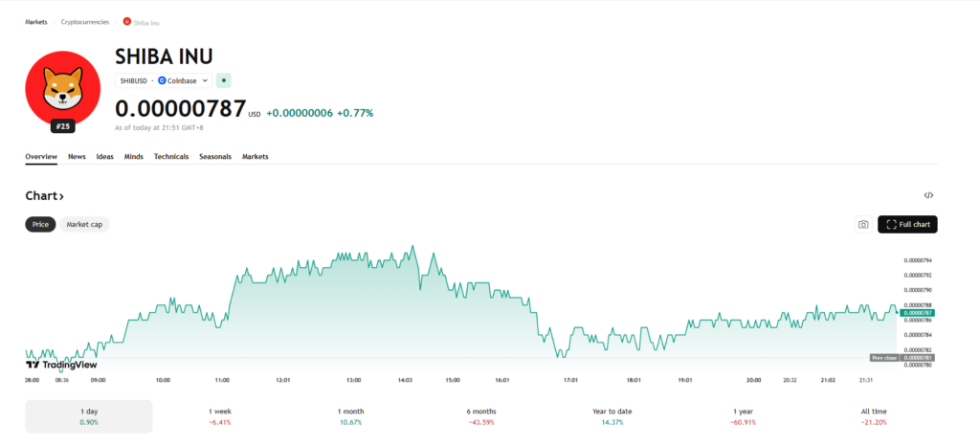This screenshot has height=445, width=980.
Task: Open the embed code icon
Action: pos(928,195)
